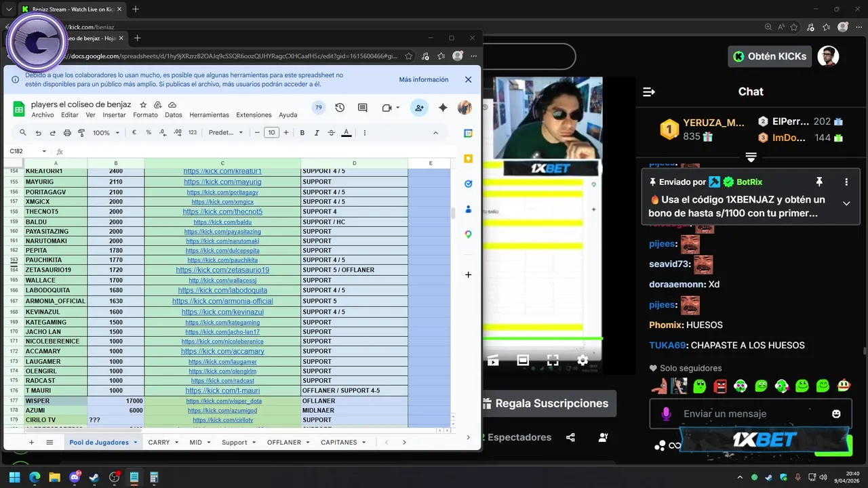Switch to the CARRY sheet tab
Image resolution: width=868 pixels, height=488 pixels.
click(x=159, y=442)
